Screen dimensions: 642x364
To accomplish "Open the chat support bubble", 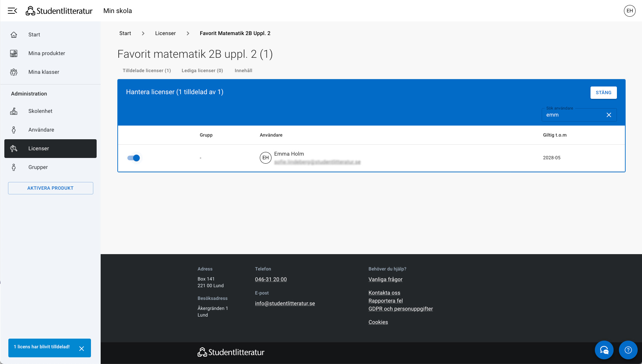I will coord(604,350).
